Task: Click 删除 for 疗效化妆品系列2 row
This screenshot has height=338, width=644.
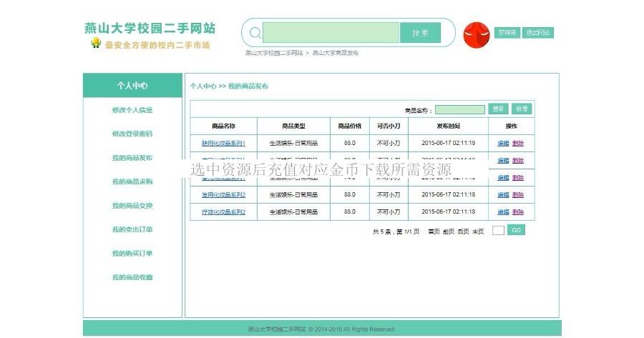Action: 518,212
